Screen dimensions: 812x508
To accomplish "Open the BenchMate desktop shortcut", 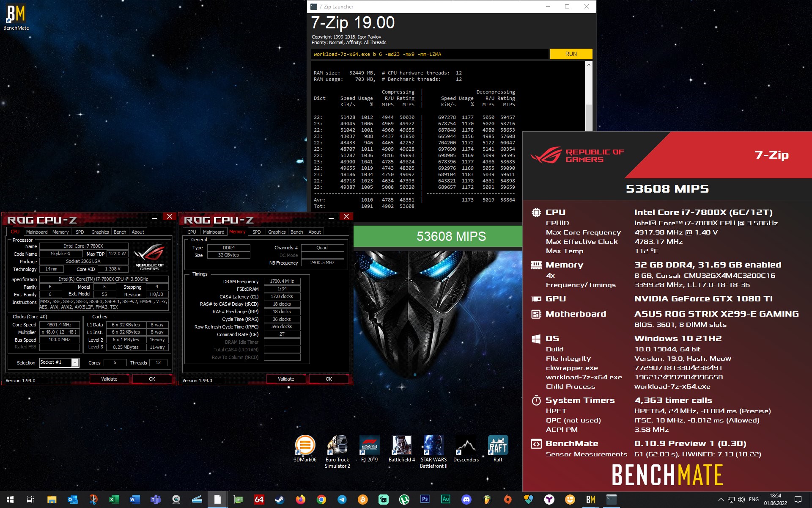I will (x=16, y=18).
